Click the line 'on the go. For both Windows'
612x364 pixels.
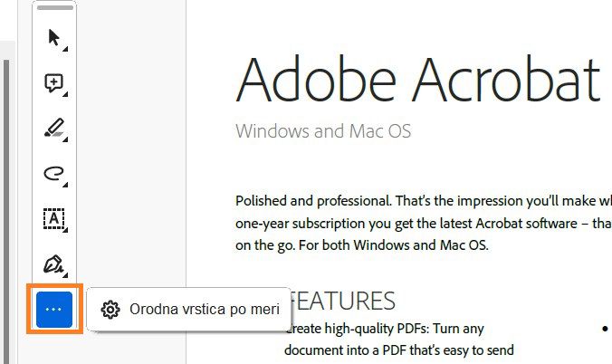tap(361, 244)
